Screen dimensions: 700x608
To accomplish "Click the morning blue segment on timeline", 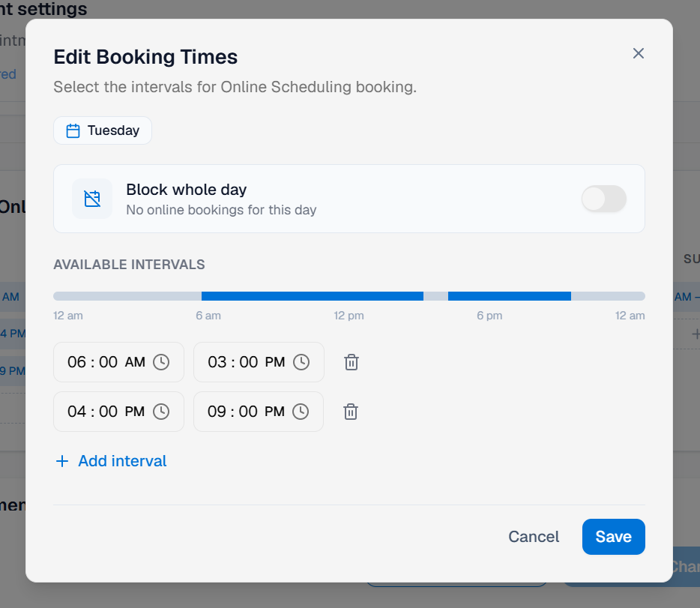I will (x=313, y=296).
